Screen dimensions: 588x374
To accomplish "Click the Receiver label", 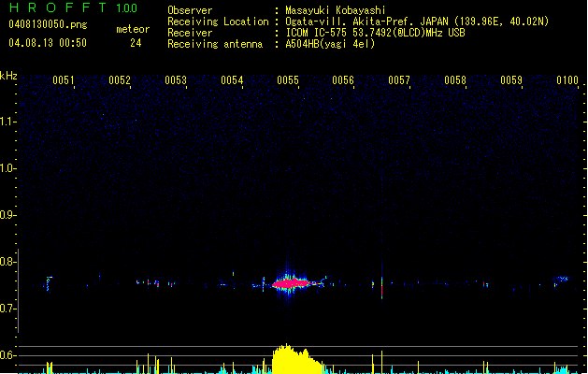I will [190, 33].
